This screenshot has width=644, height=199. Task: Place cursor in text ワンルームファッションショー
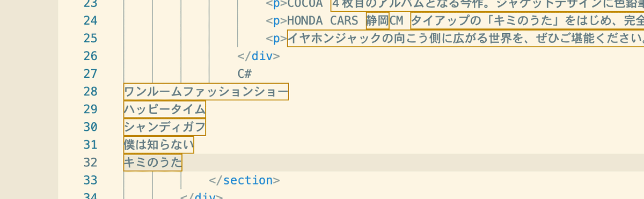(206, 92)
